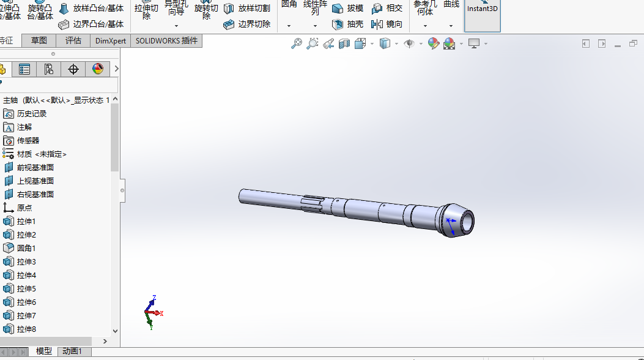Image resolution: width=644 pixels, height=360 pixels.
Task: Open the Hole Wizard (异型孔向导) dropdown arrow
Action: (176, 26)
